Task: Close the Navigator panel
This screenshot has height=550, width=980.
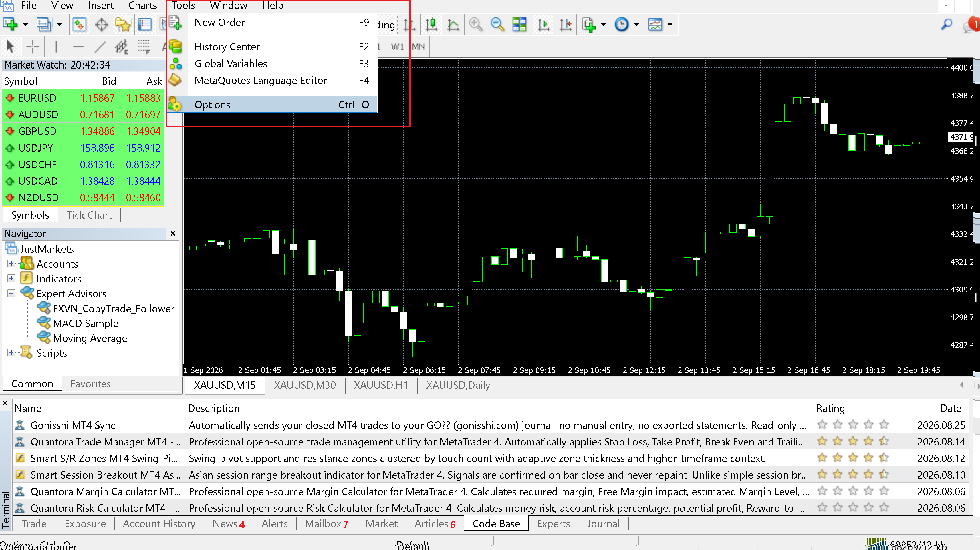Action: 173,233
